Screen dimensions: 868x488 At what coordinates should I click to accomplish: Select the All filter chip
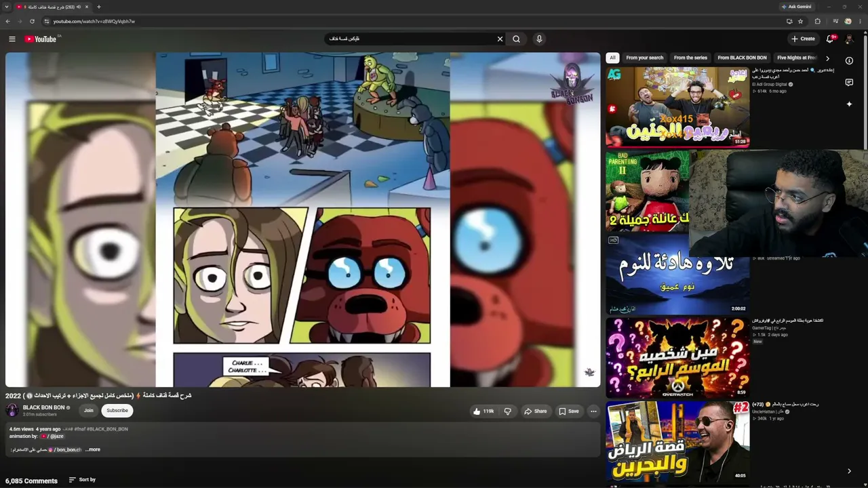click(x=612, y=58)
